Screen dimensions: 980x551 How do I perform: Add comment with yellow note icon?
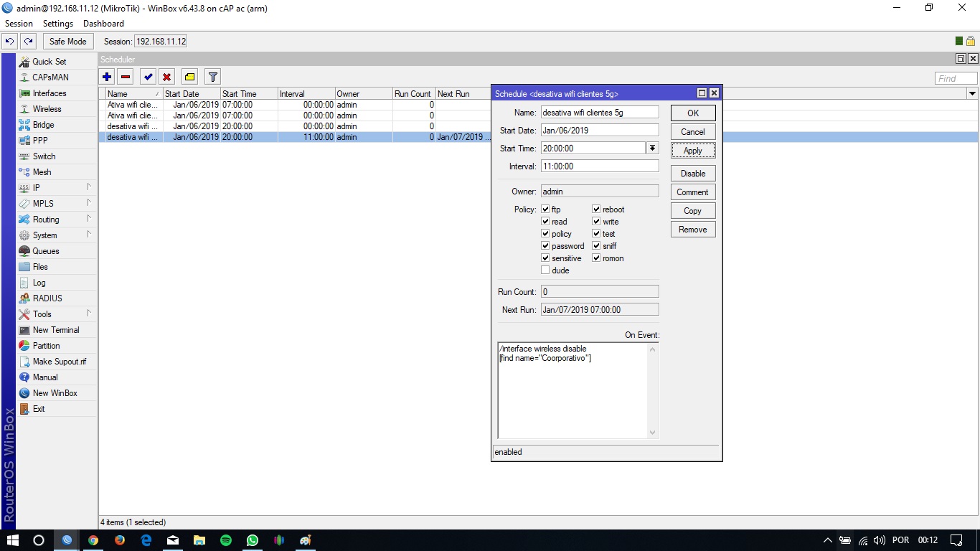189,77
